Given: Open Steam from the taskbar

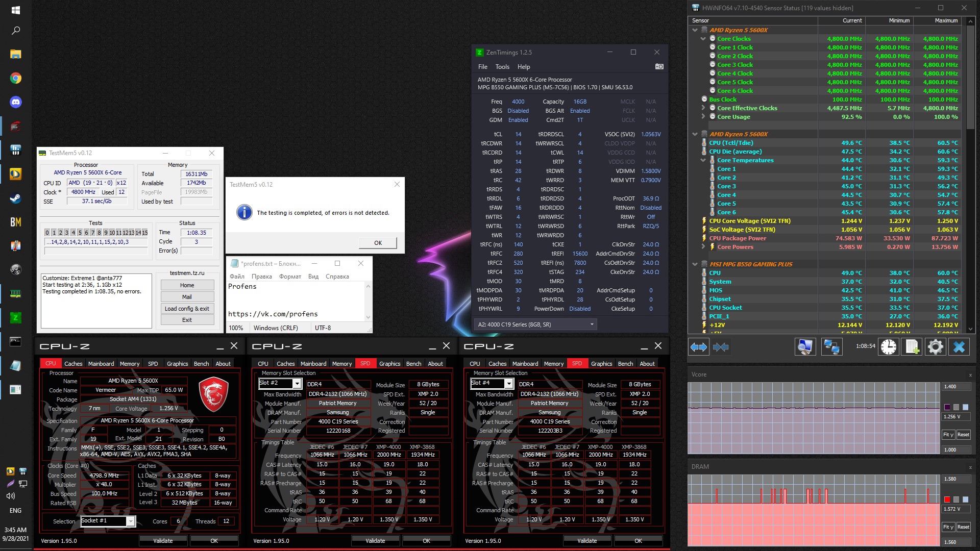Looking at the screenshot, I should point(15,198).
